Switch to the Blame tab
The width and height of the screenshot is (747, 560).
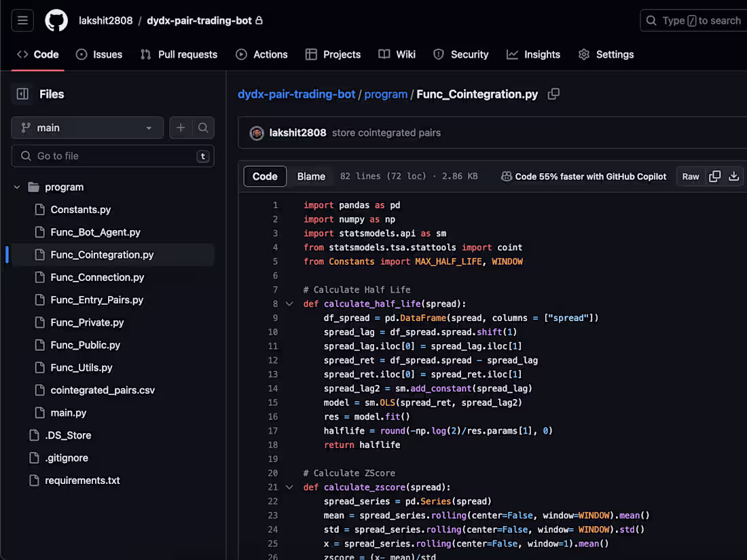[311, 176]
